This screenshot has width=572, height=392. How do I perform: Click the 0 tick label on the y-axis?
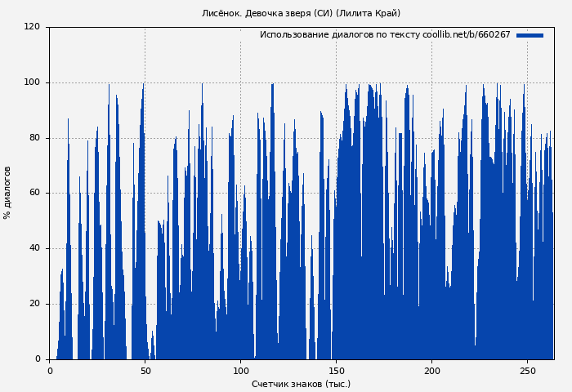[x=37, y=359]
